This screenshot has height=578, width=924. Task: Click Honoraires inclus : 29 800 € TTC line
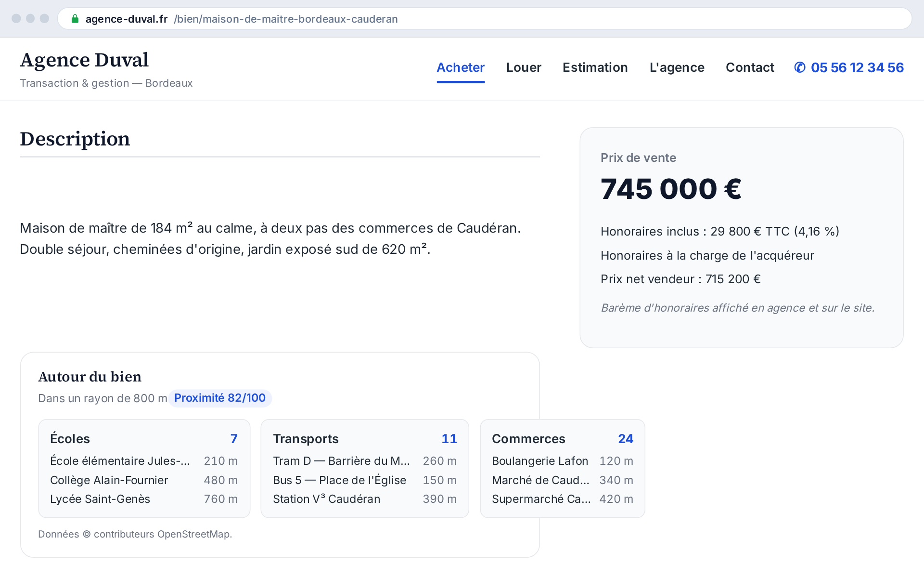click(720, 231)
